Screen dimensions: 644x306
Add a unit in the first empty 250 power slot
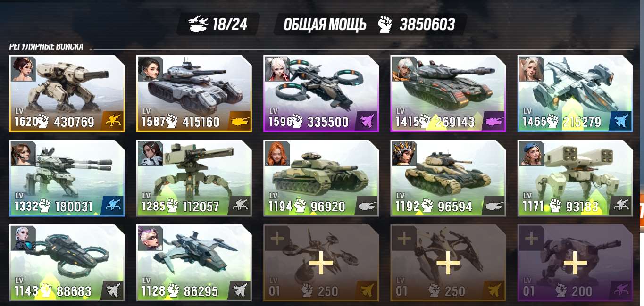pyautogui.click(x=321, y=263)
